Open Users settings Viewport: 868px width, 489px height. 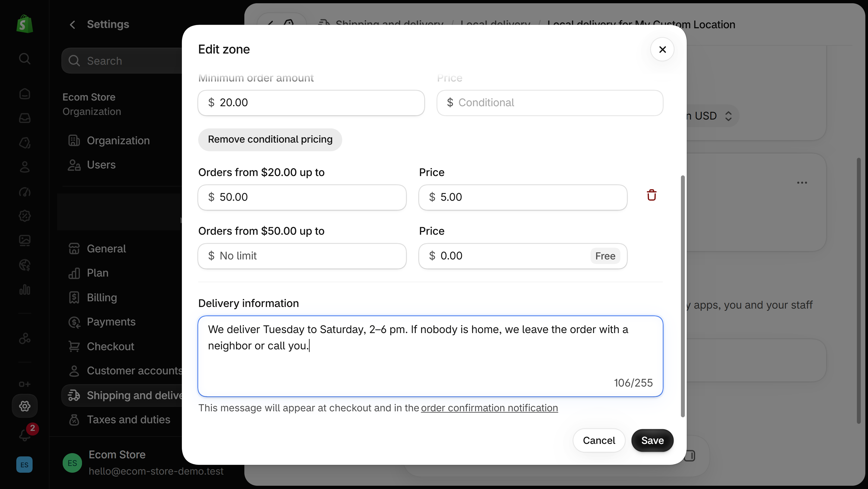pos(101,165)
